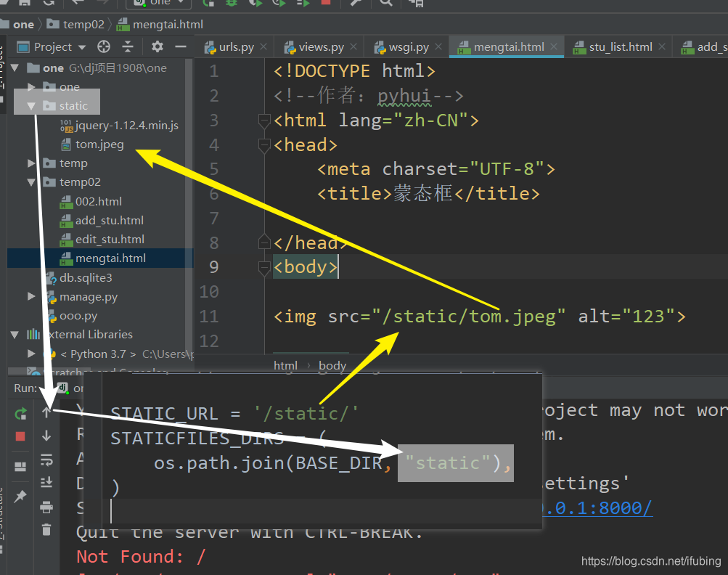Click the down arrow in Run console toolbar
This screenshot has height=575, width=728.
coord(46,436)
